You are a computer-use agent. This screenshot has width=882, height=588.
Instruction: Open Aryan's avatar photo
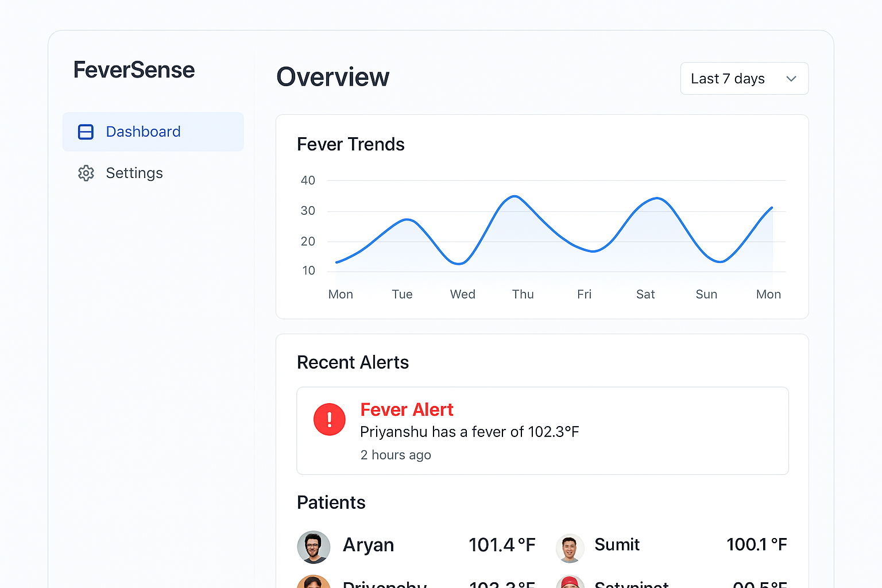(314, 547)
